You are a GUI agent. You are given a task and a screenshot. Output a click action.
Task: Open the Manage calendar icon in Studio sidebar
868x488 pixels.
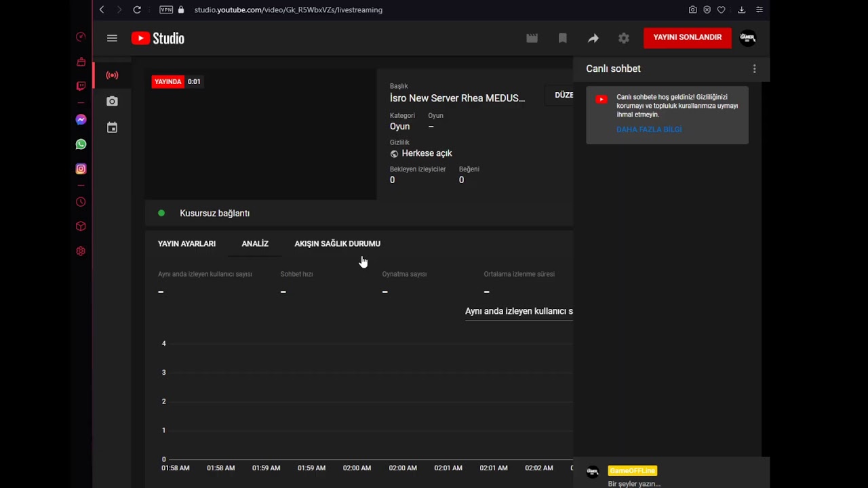point(112,127)
